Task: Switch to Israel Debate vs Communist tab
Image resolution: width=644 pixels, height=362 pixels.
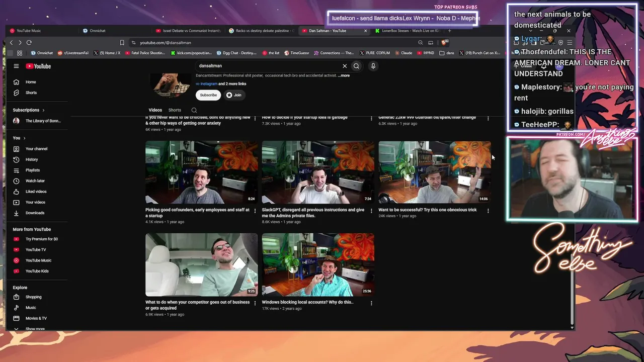Action: pyautogui.click(x=187, y=31)
